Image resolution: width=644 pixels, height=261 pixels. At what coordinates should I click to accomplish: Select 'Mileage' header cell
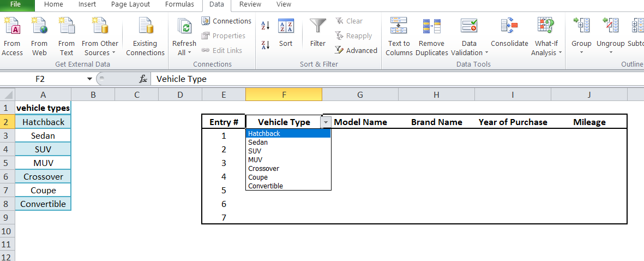coord(589,122)
